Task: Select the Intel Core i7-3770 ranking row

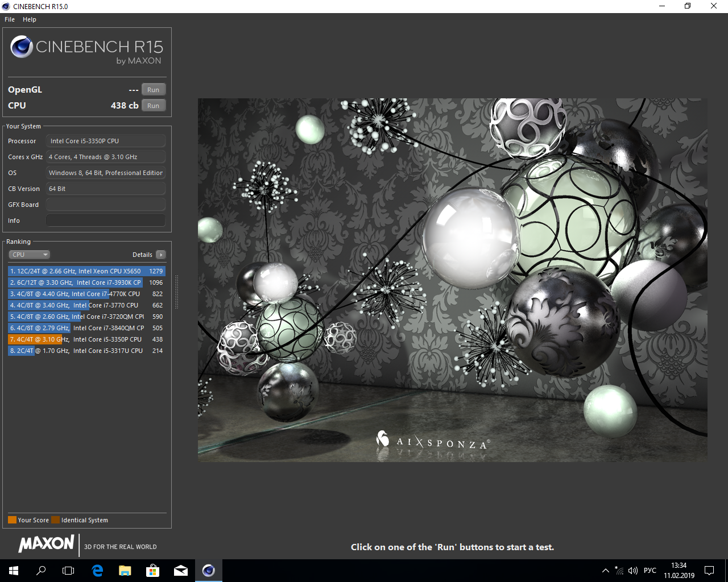Action: tap(86, 305)
